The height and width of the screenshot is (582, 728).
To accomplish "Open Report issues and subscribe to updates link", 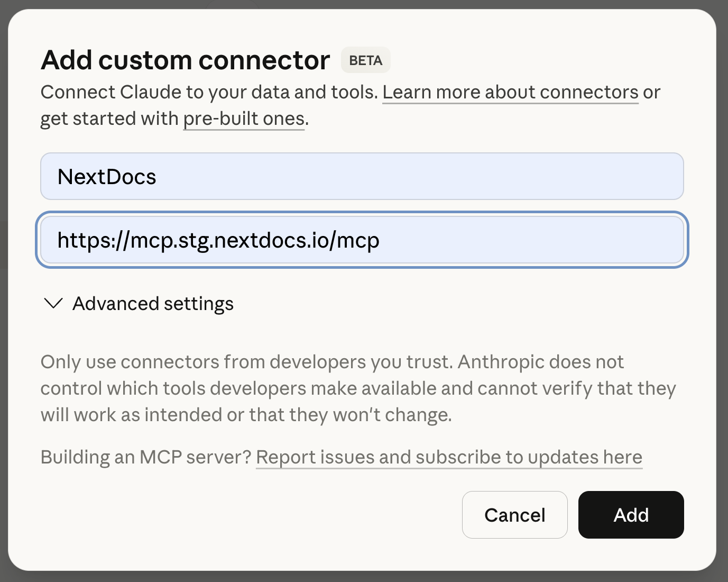I will coord(448,457).
